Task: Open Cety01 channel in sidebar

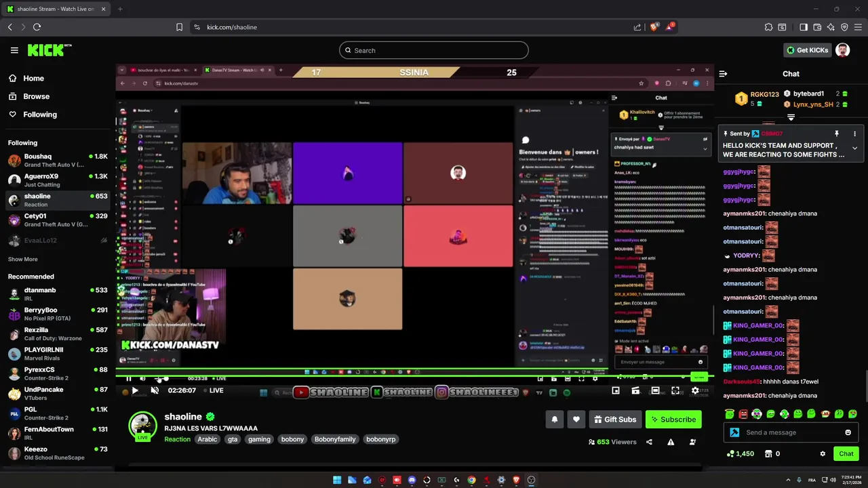Action: click(58, 220)
